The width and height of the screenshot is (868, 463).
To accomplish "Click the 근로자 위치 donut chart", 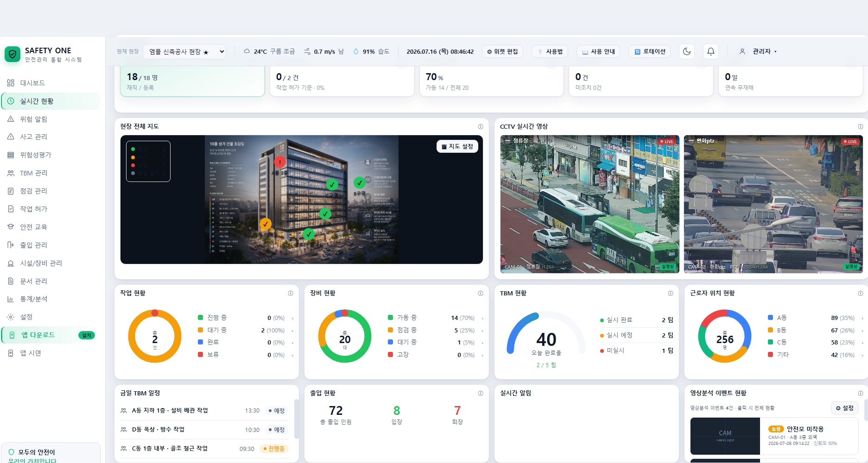I will tap(725, 336).
